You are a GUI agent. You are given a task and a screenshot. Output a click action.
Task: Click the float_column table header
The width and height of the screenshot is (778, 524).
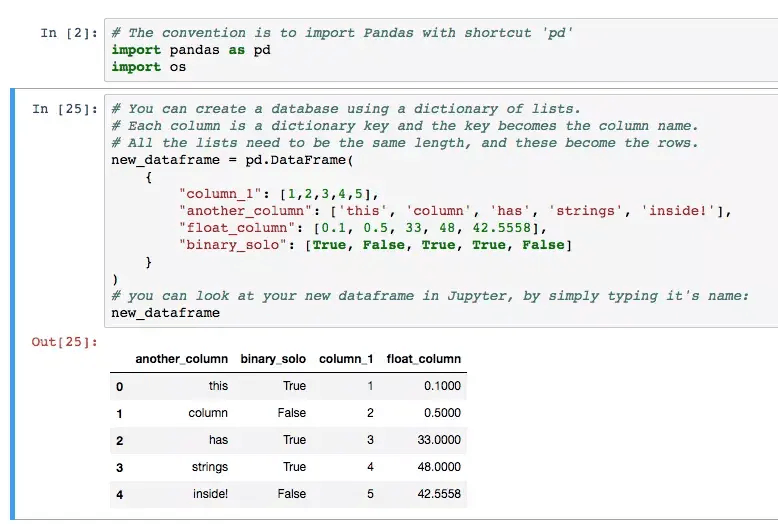[x=423, y=359]
